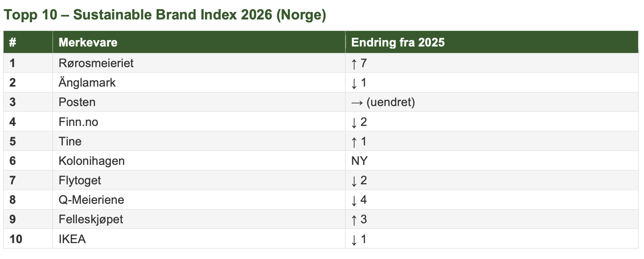This screenshot has width=644, height=259.
Task: Select rank number 10 cell
Action: point(16,239)
